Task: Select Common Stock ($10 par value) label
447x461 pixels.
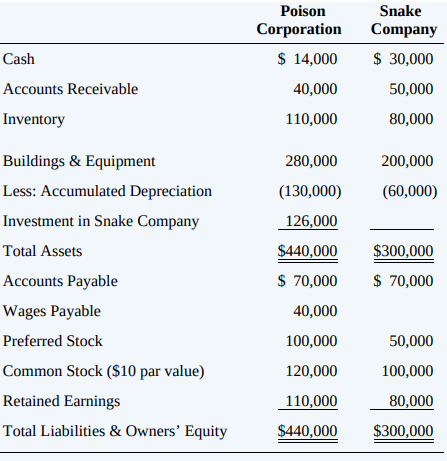Action: (x=104, y=371)
